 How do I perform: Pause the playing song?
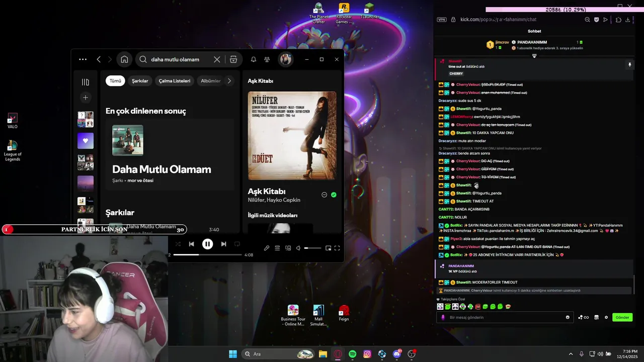tap(207, 244)
